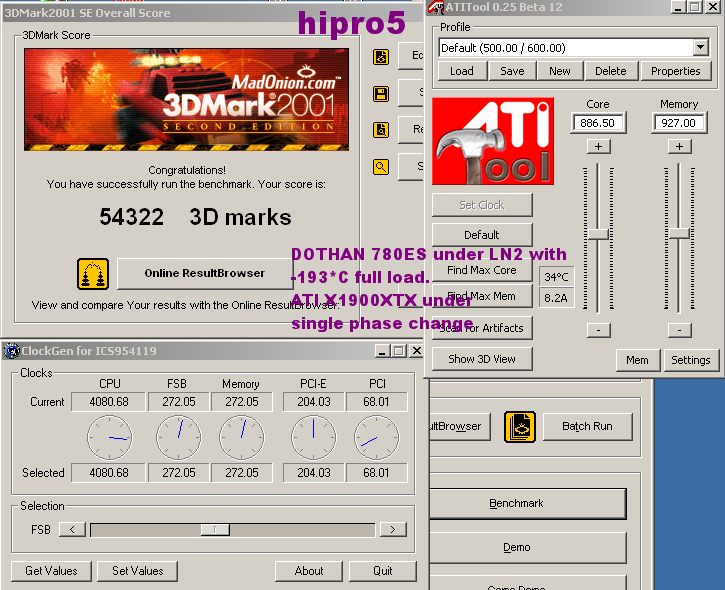
Task: Click the Current CPU value 4080.68
Action: pyautogui.click(x=109, y=402)
